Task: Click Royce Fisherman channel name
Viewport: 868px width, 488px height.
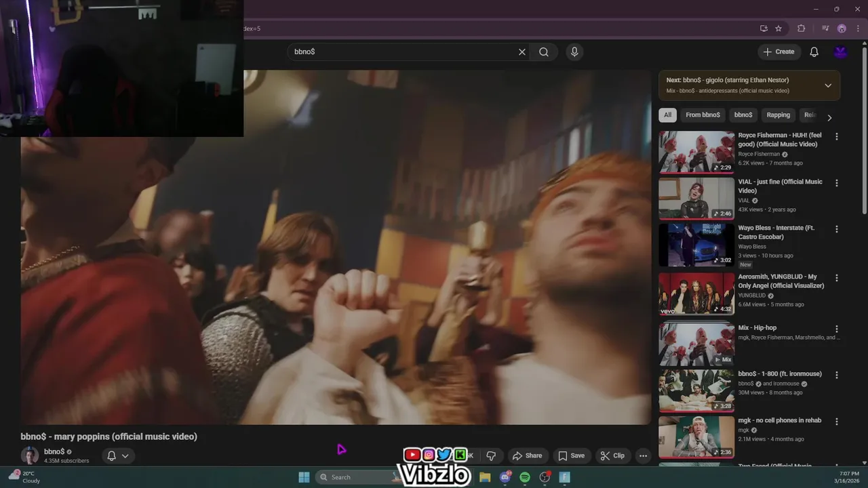Action: pyautogui.click(x=759, y=154)
